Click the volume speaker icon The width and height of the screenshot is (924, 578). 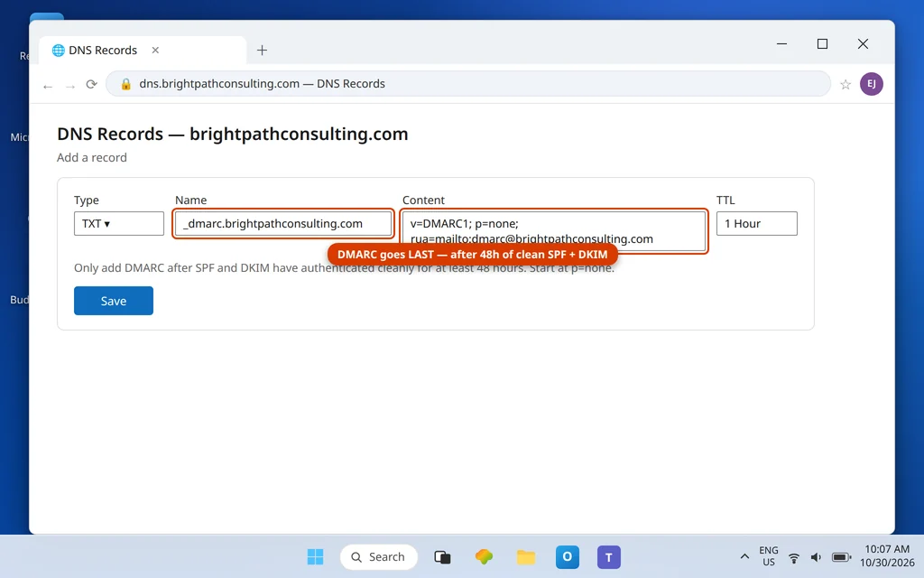coord(816,557)
